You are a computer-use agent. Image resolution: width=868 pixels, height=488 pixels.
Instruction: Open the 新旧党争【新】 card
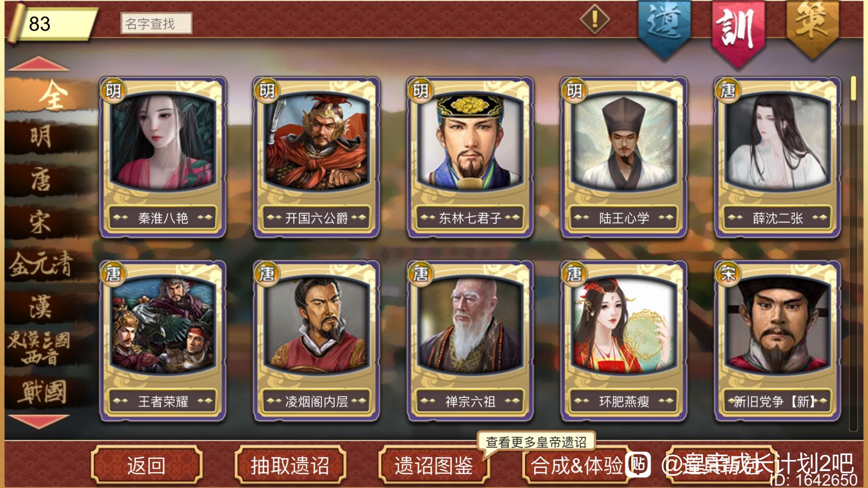pyautogui.click(x=777, y=341)
